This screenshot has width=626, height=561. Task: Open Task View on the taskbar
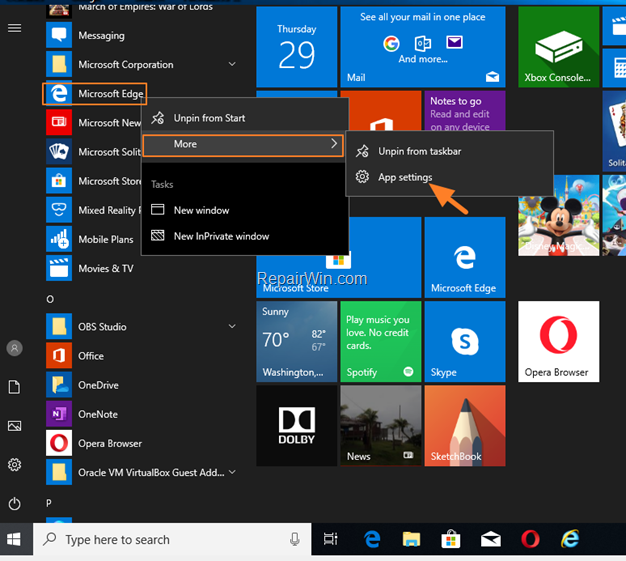point(331,539)
